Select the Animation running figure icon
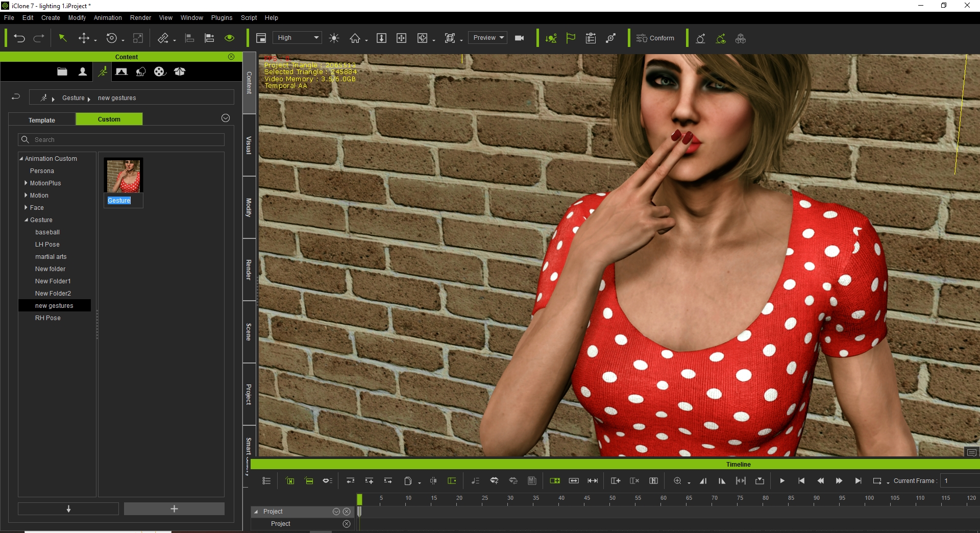The image size is (980, 533). click(x=103, y=71)
